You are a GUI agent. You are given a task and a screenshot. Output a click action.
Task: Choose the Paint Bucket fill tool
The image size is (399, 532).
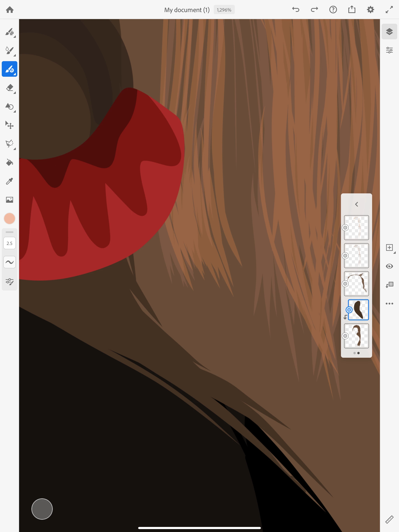point(9,162)
